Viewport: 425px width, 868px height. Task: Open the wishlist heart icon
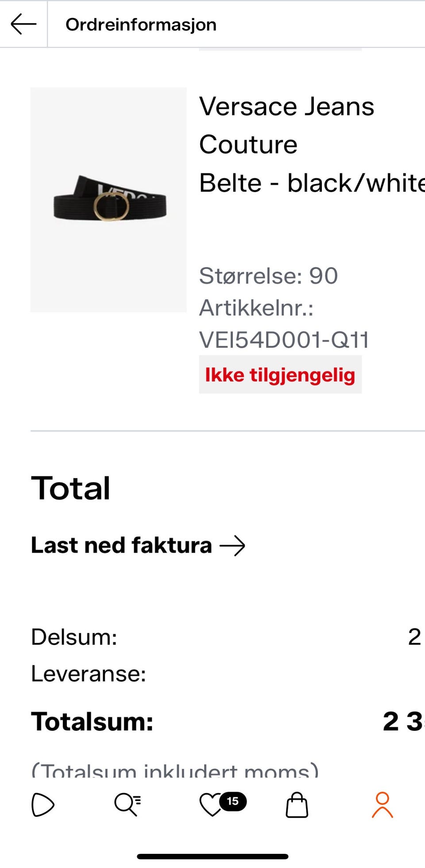click(211, 805)
